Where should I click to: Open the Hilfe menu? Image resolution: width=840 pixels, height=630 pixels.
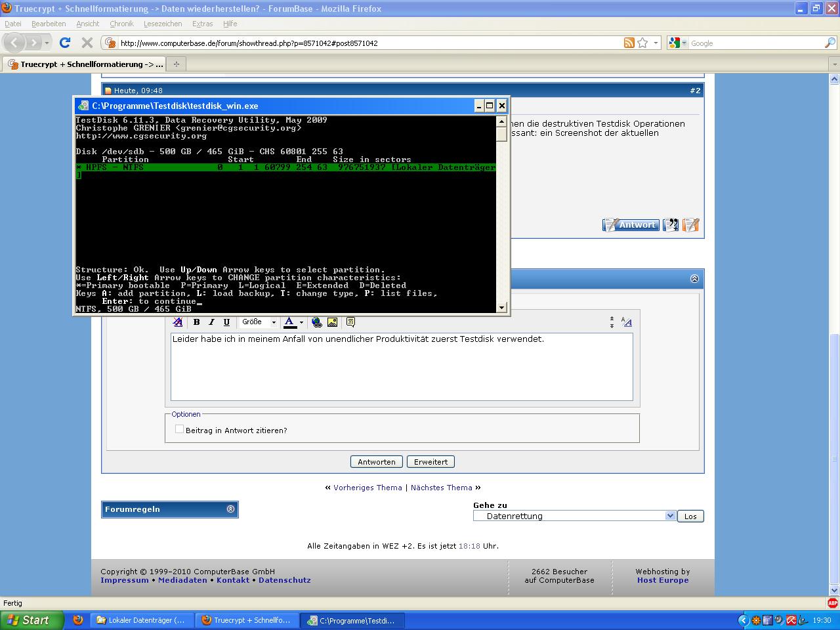(230, 24)
